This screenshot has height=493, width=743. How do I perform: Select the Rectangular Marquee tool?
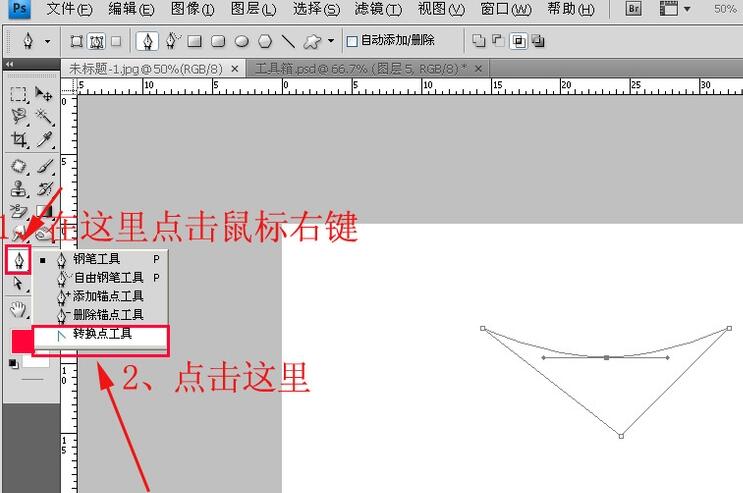click(18, 94)
